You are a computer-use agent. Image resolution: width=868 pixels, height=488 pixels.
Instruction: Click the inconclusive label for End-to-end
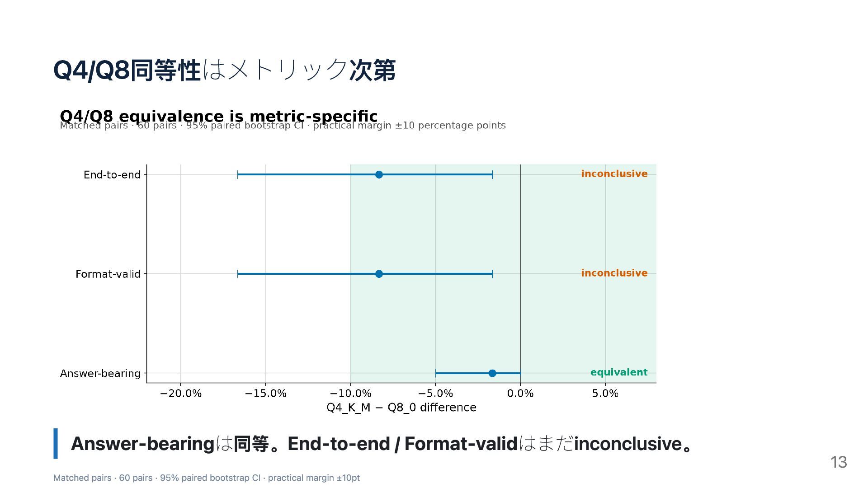pyautogui.click(x=614, y=174)
